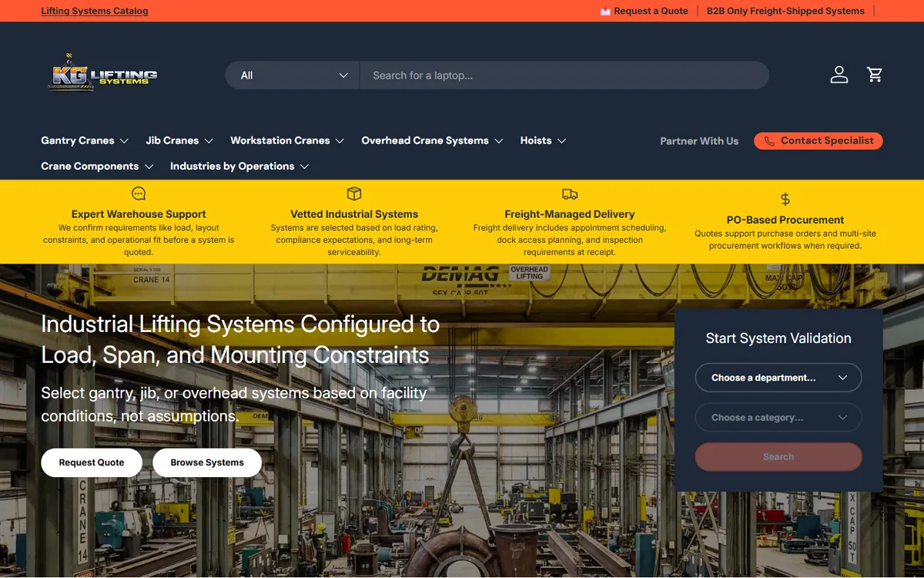Click the phone icon in Contact Specialist

(769, 141)
